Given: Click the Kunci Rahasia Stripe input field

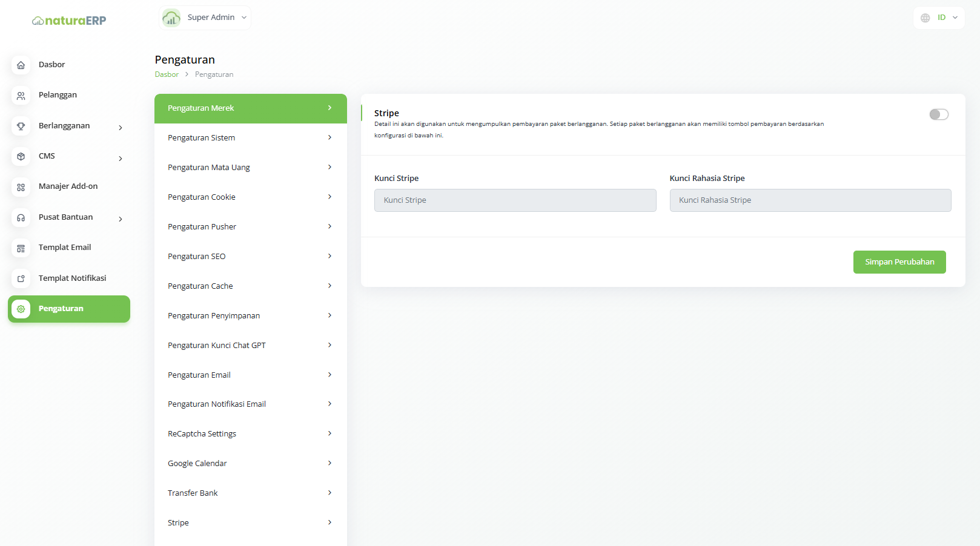Looking at the screenshot, I should pos(810,200).
